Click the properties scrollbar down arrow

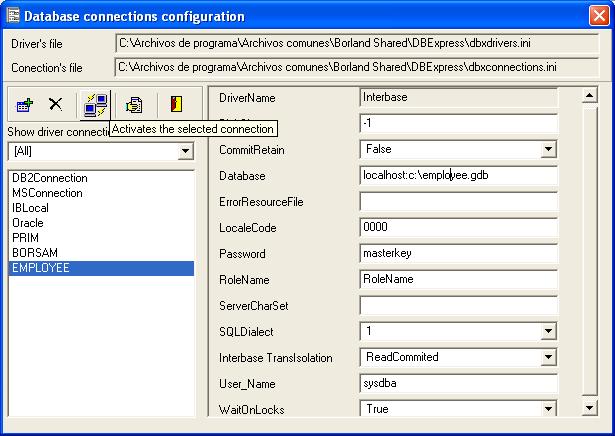coord(590,408)
